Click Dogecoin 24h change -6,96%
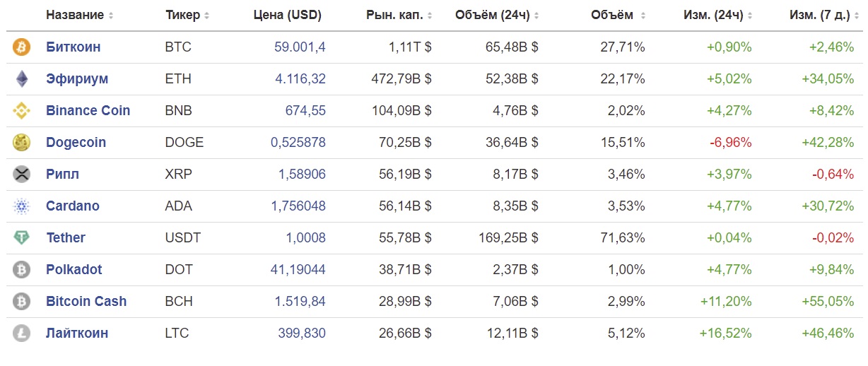 731,143
